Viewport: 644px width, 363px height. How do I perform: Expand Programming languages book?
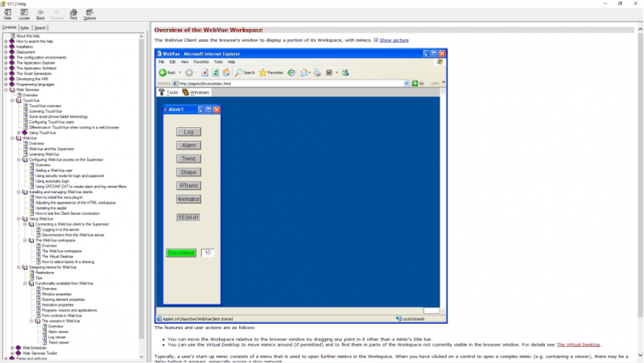[x=6, y=85]
